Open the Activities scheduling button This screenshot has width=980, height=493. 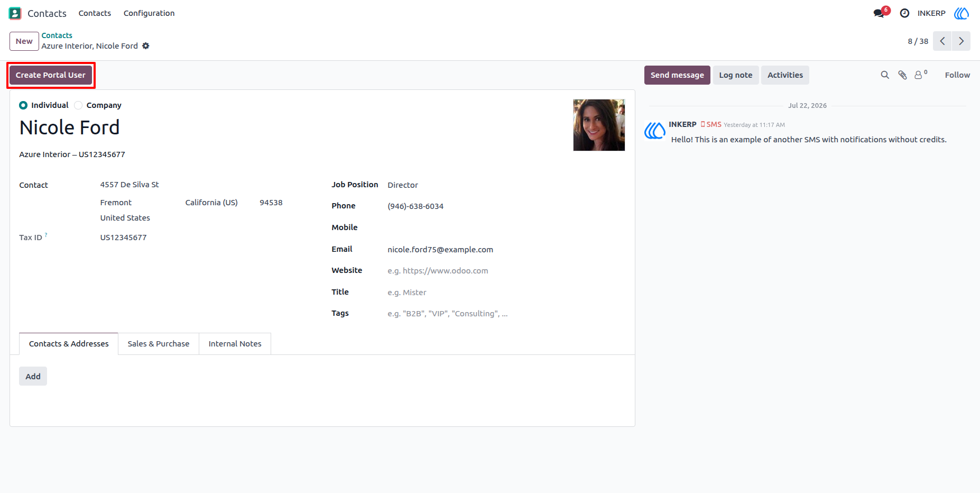click(x=785, y=75)
